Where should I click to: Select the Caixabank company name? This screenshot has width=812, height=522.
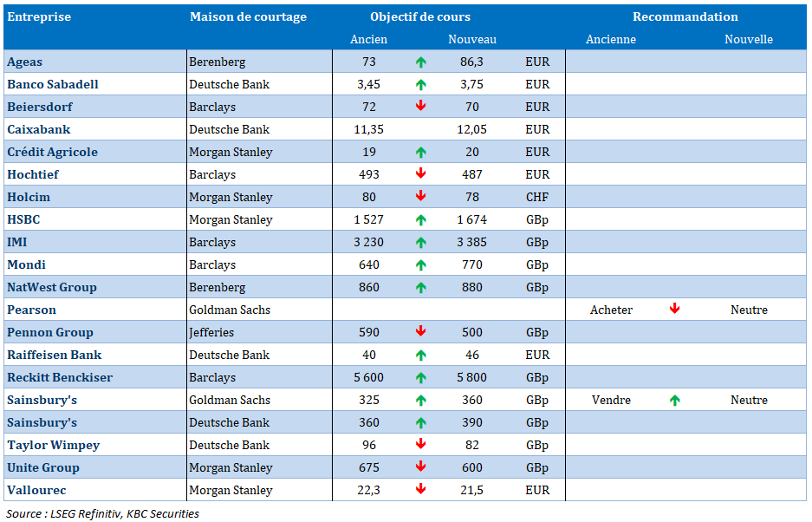(x=39, y=129)
